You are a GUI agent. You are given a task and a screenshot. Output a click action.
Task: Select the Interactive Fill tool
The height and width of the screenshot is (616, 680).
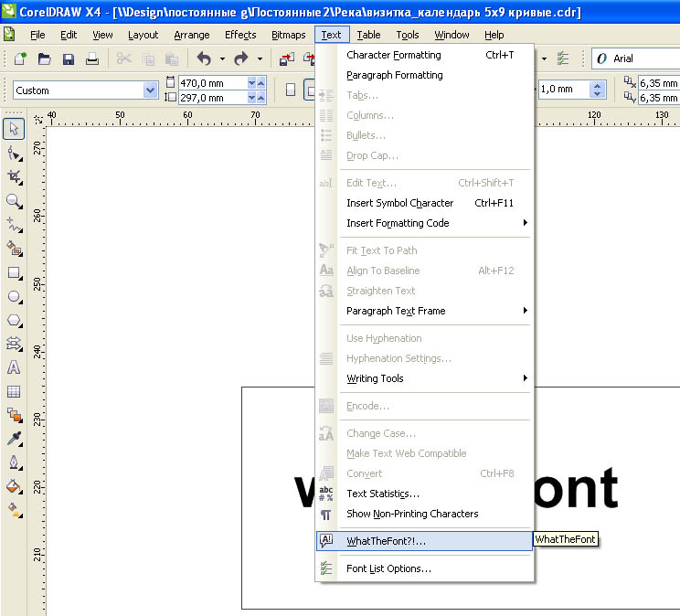coord(14,510)
